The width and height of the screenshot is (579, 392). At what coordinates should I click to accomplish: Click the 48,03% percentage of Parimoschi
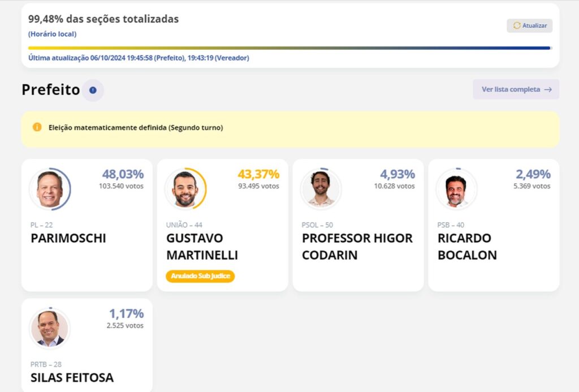click(123, 174)
